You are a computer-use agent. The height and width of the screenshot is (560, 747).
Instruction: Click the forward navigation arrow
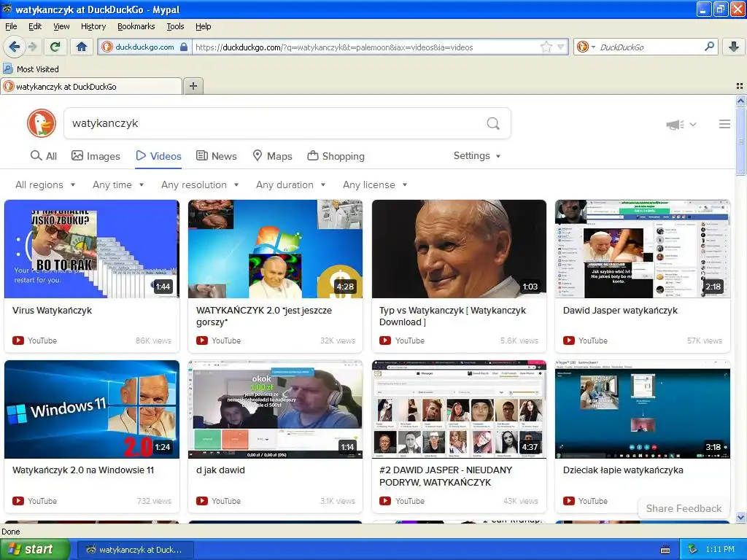click(32, 47)
